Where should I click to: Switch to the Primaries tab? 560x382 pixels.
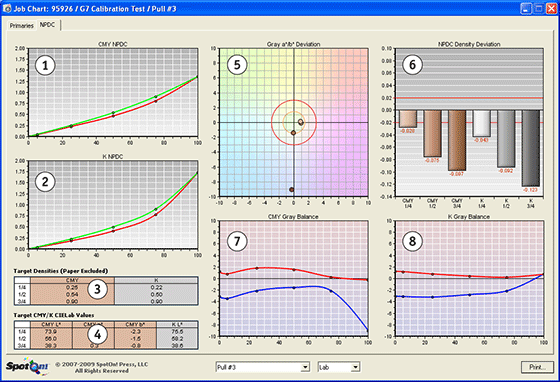tap(21, 26)
